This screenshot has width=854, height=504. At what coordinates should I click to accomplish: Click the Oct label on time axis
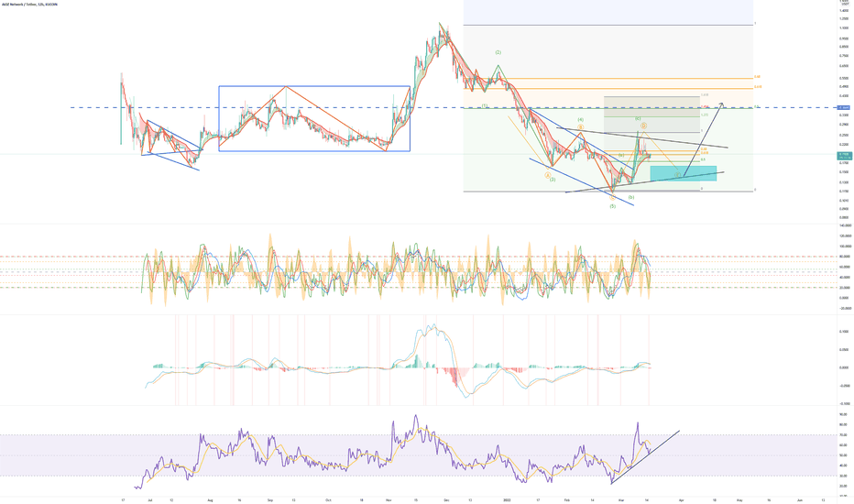click(328, 499)
